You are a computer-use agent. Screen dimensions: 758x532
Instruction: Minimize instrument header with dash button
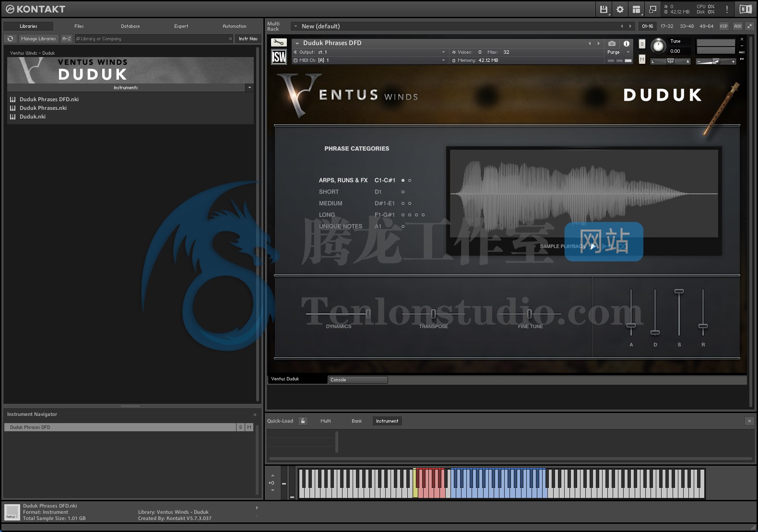tap(742, 46)
